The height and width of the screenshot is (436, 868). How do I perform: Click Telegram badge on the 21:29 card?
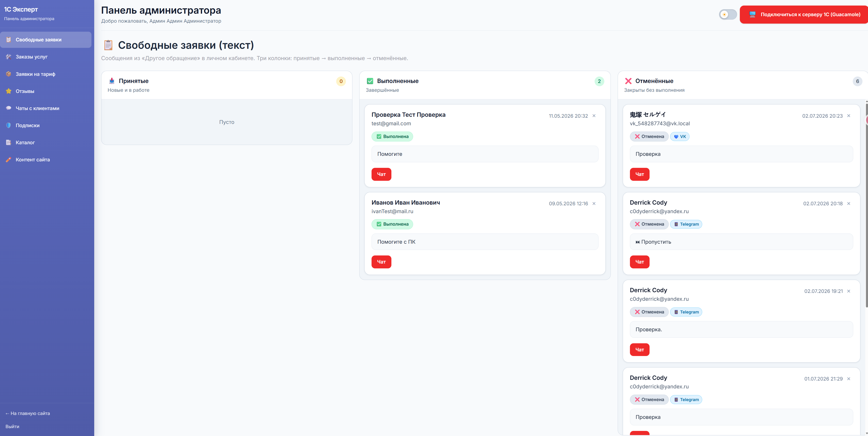686,399
